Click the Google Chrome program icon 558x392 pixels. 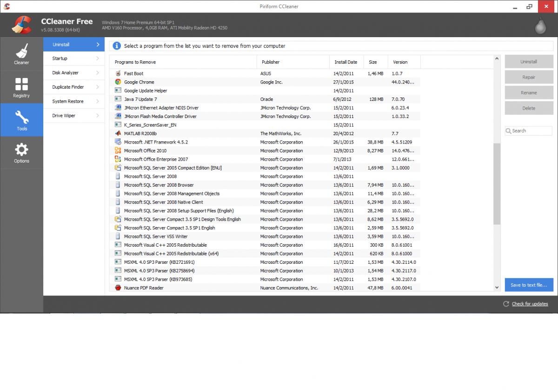coord(118,82)
